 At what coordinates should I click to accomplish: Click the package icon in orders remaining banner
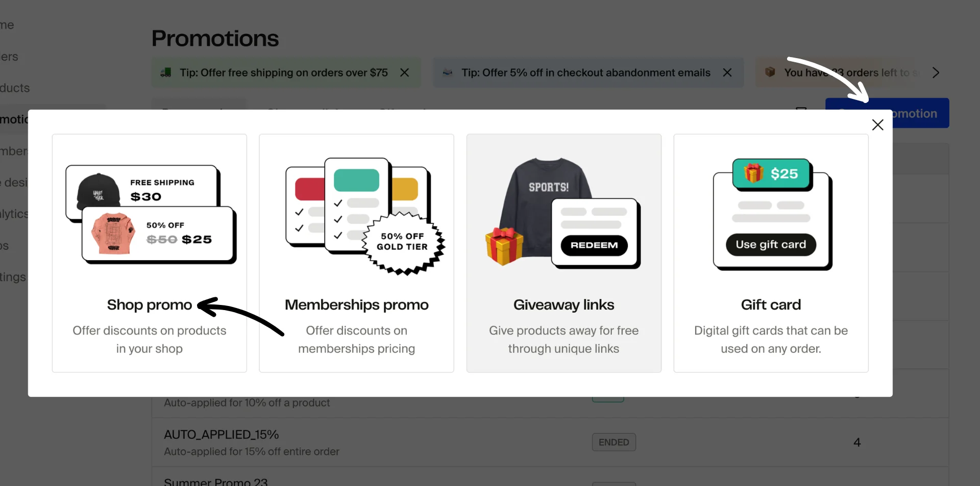771,72
